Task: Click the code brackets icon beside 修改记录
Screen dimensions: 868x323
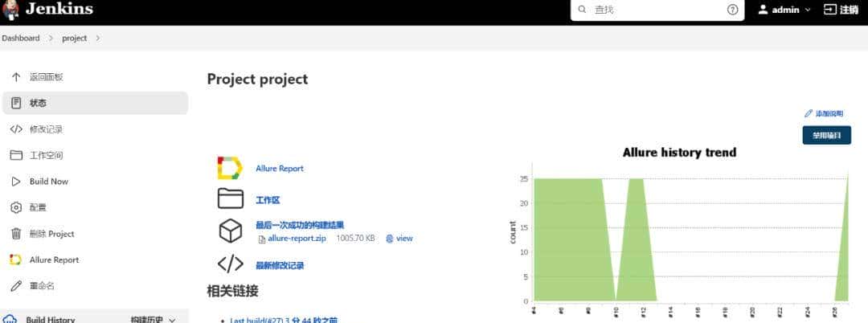Action: [x=16, y=129]
